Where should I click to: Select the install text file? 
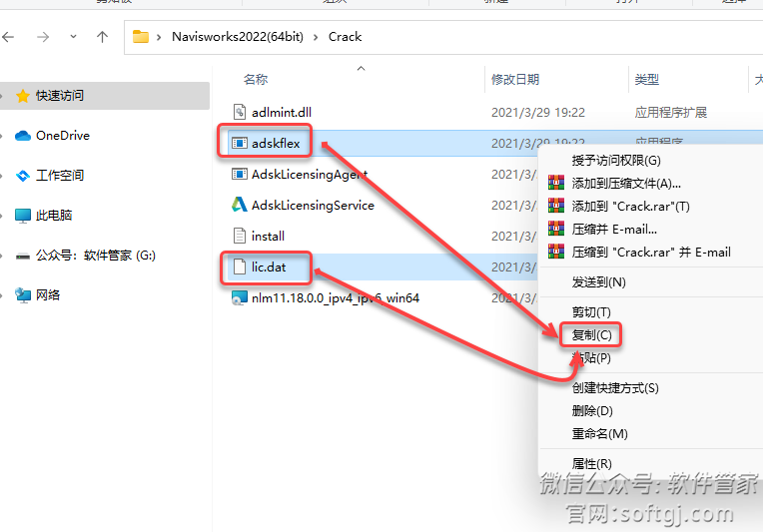tap(267, 236)
